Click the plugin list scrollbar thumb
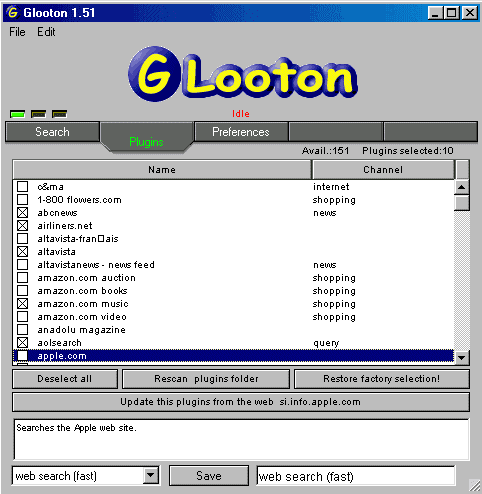 click(x=462, y=203)
